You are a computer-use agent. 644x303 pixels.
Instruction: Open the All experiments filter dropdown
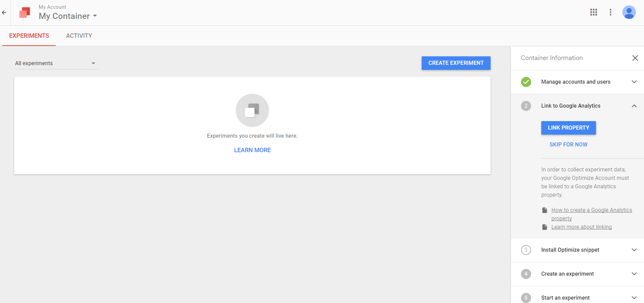coord(56,63)
